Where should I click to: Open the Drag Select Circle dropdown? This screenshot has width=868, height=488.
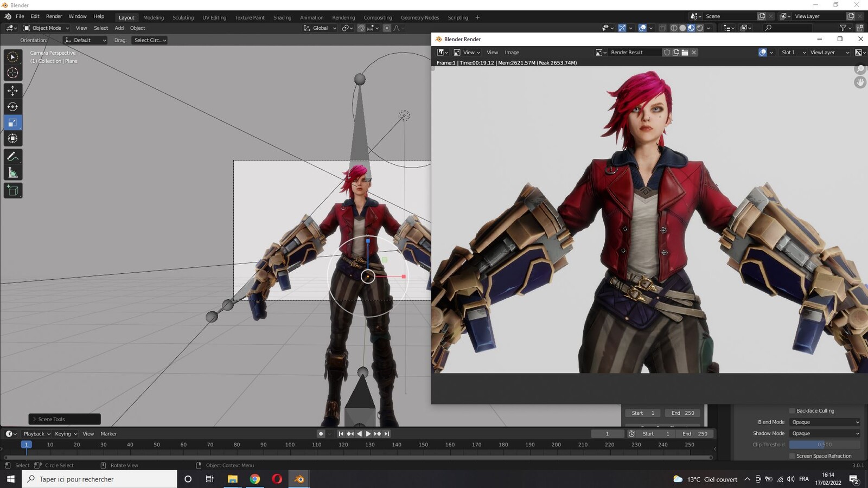[x=149, y=40]
